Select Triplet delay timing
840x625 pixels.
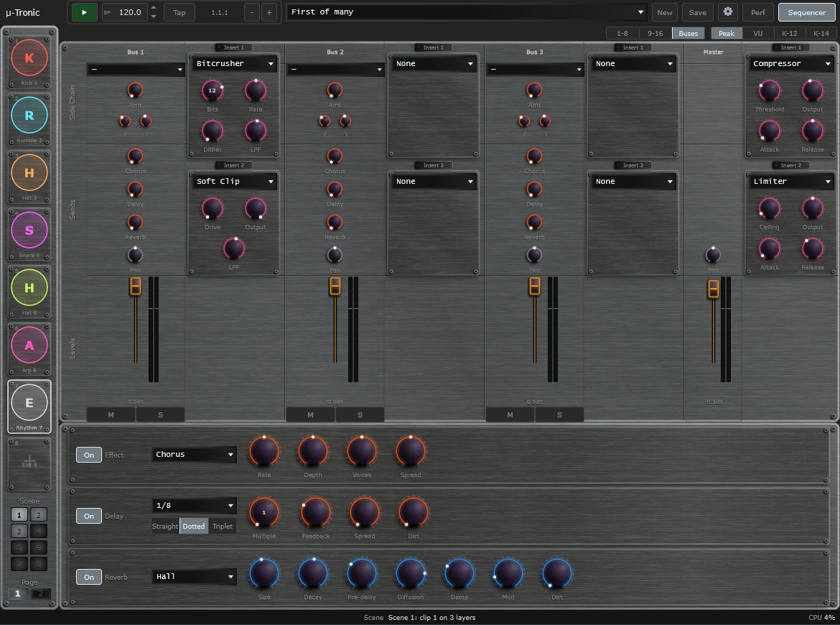(x=223, y=527)
